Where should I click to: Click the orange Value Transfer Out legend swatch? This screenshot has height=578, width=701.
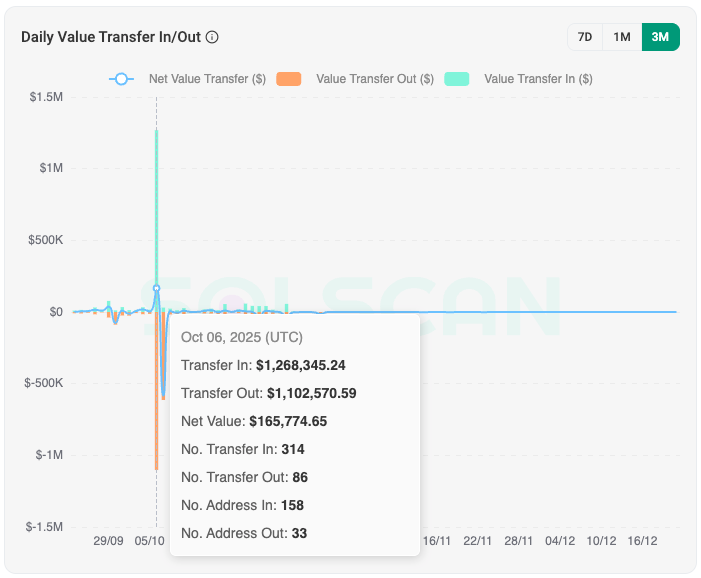(289, 78)
